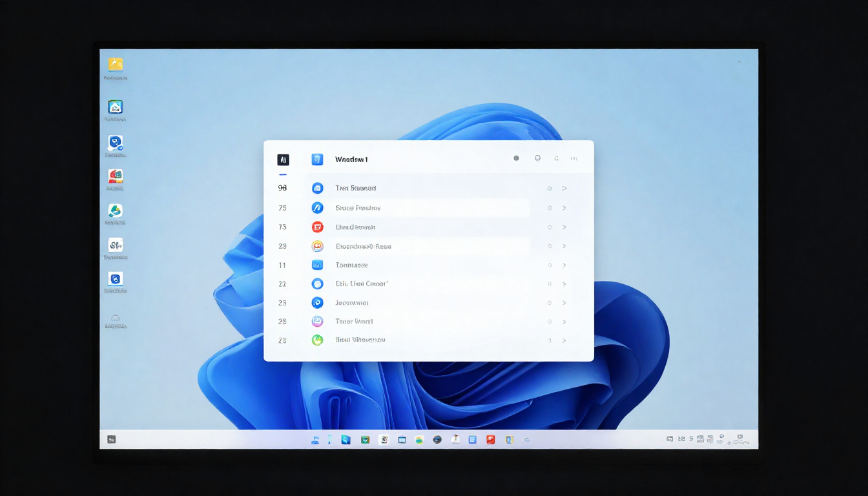Click the number "22" in the list
The width and height of the screenshot is (868, 496).
[x=282, y=284]
